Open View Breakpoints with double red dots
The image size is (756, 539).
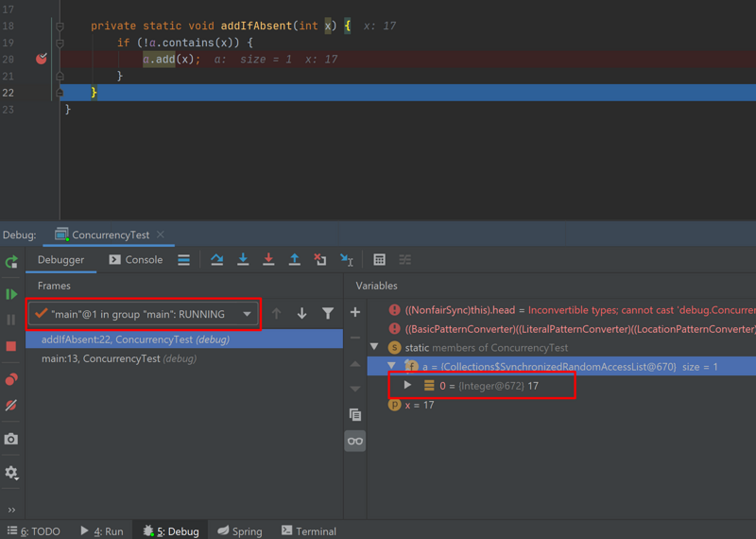click(11, 379)
